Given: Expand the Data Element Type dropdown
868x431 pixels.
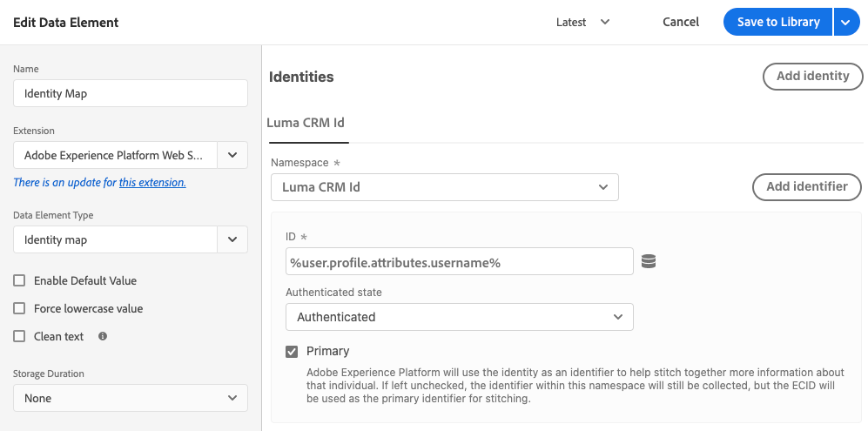Looking at the screenshot, I should click(x=232, y=239).
